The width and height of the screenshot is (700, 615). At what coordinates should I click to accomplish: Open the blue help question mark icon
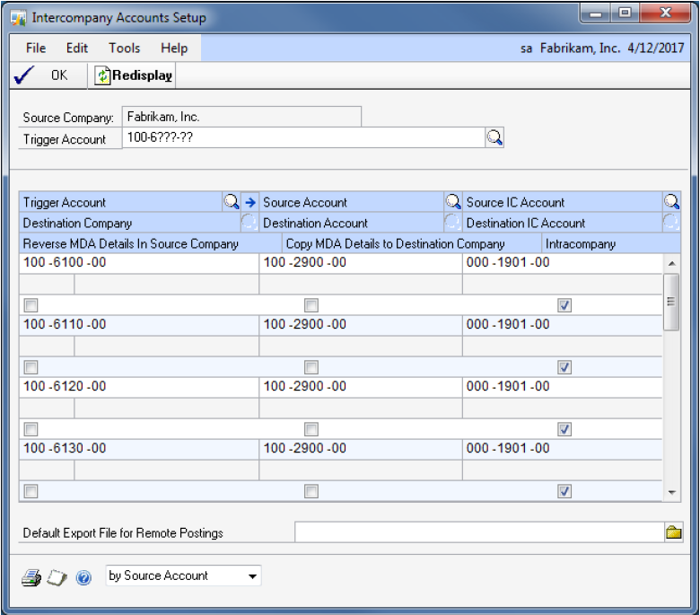tap(84, 578)
